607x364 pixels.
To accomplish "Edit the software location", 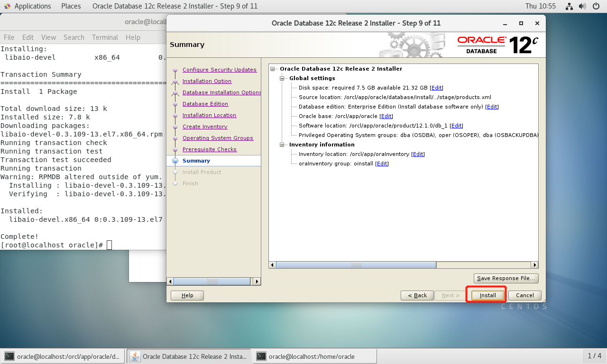I will [457, 126].
